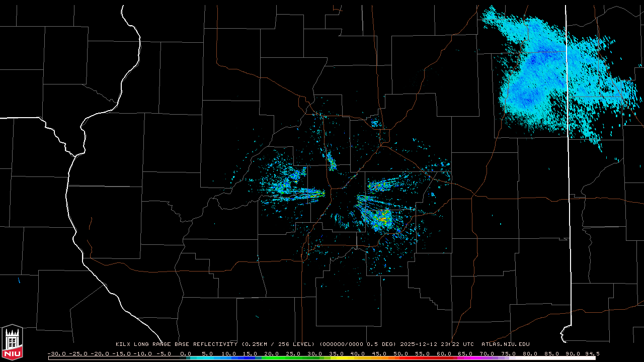Select the KILX radar station label

124,344
